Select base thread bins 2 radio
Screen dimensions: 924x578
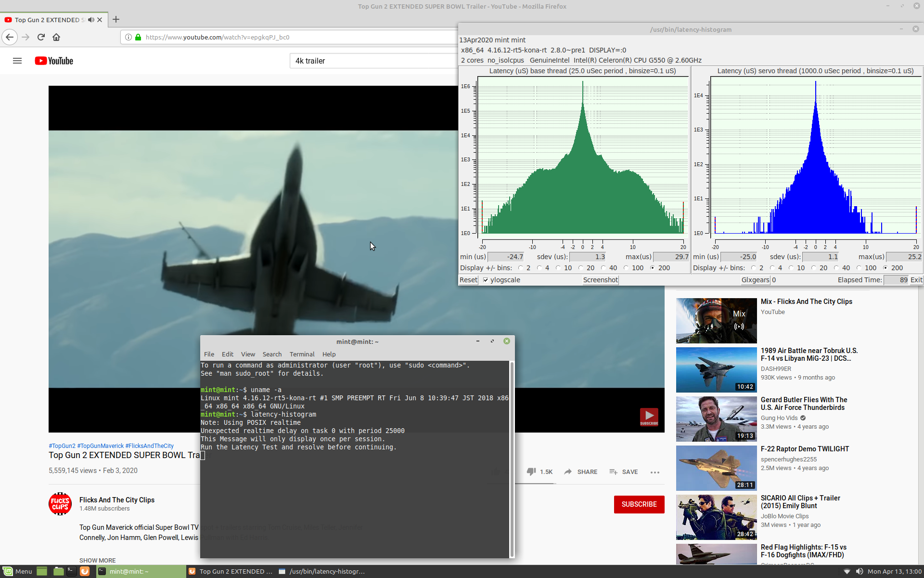point(521,268)
